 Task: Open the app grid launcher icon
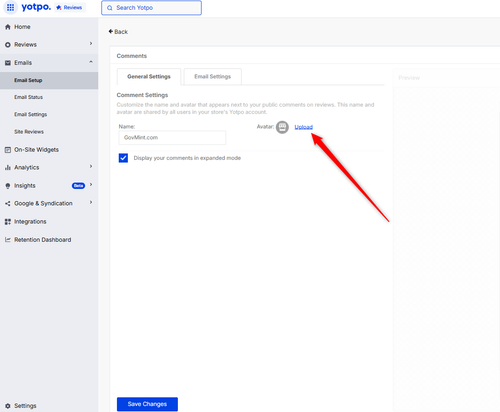pos(10,7)
